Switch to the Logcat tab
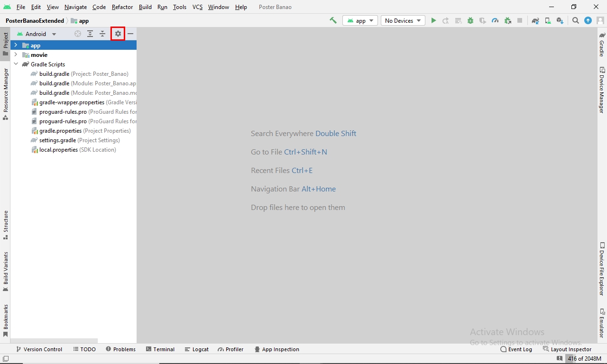The width and height of the screenshot is (607, 364). 196,349
